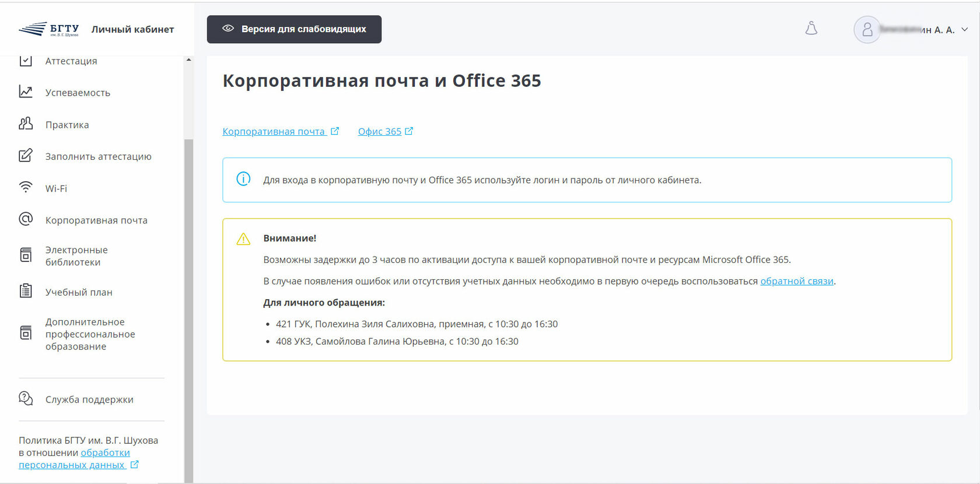Click the БГТУ logo in header
The width and height of the screenshot is (980, 484).
point(49,29)
